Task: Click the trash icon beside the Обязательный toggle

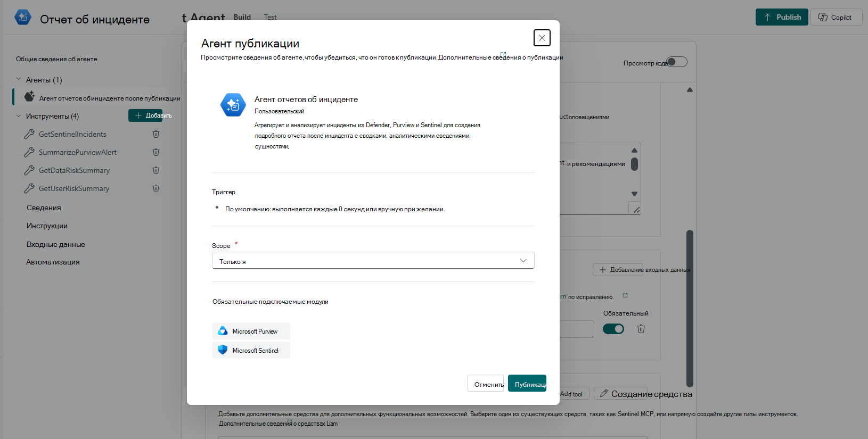Action: click(x=641, y=329)
